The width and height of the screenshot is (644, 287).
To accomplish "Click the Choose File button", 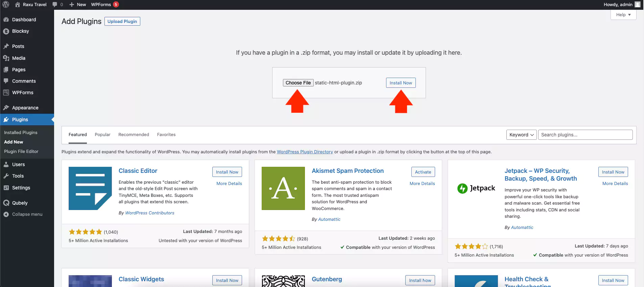I will [x=298, y=83].
